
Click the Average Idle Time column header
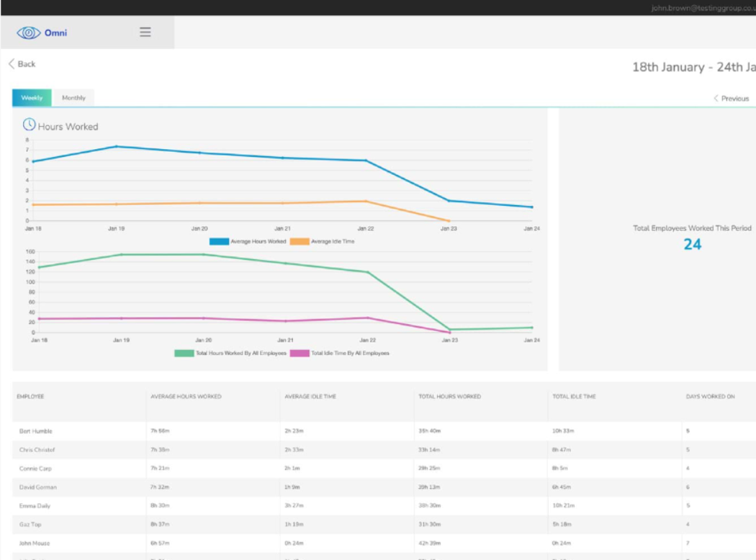(310, 397)
